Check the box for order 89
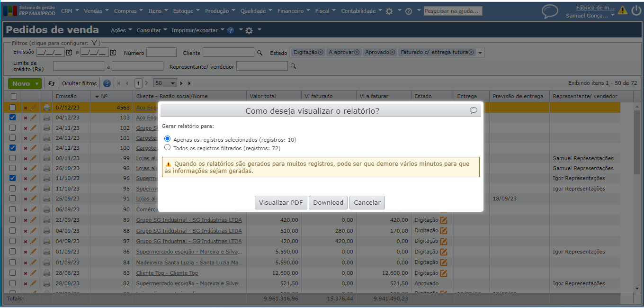Screen dimensions: 644x308 (x=13, y=220)
